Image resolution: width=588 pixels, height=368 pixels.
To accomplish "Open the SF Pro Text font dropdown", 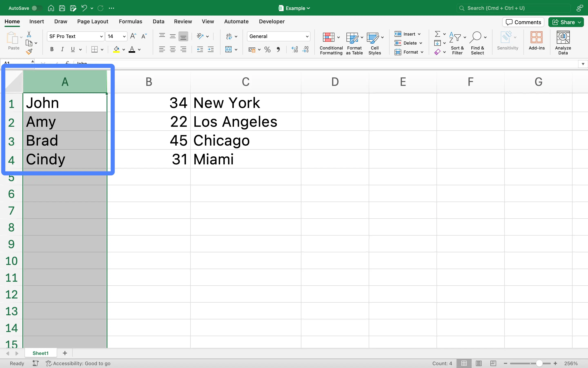I will click(x=76, y=36).
